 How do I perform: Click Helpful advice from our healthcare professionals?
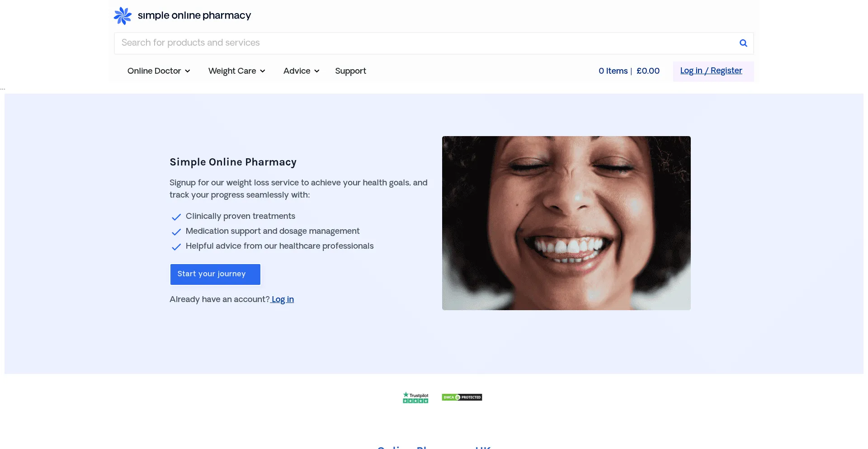coord(280,246)
